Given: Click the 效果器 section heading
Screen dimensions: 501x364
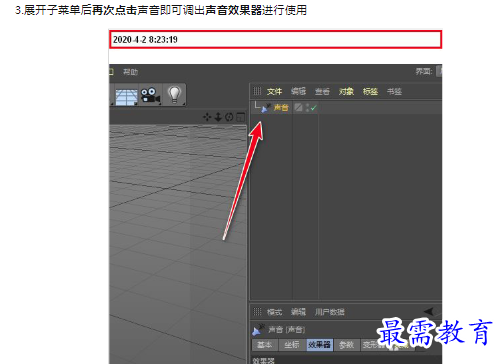Looking at the screenshot, I should coord(263,361).
